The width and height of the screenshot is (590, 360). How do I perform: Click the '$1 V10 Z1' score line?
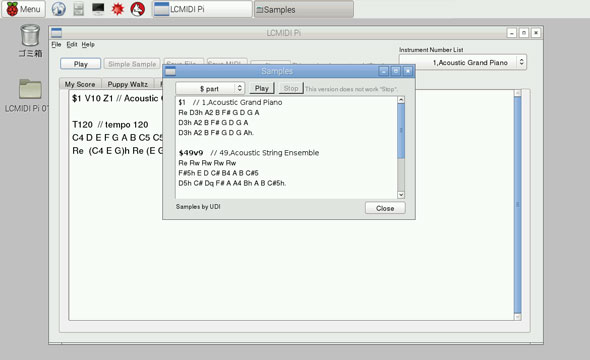(117, 99)
